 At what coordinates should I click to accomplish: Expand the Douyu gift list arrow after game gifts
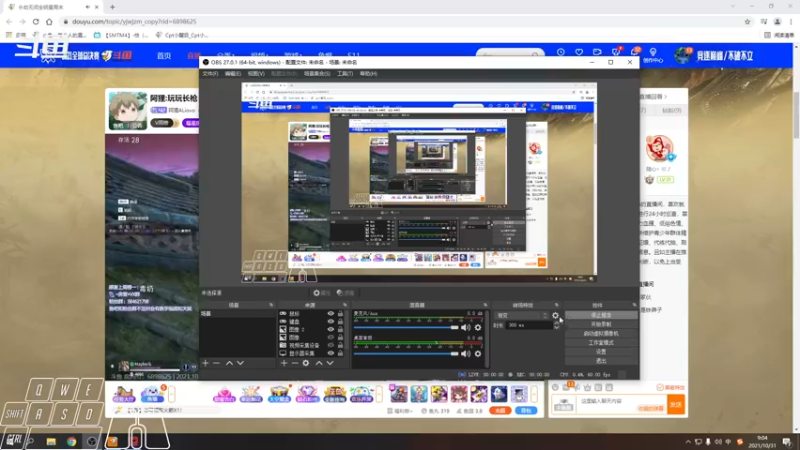click(x=534, y=394)
